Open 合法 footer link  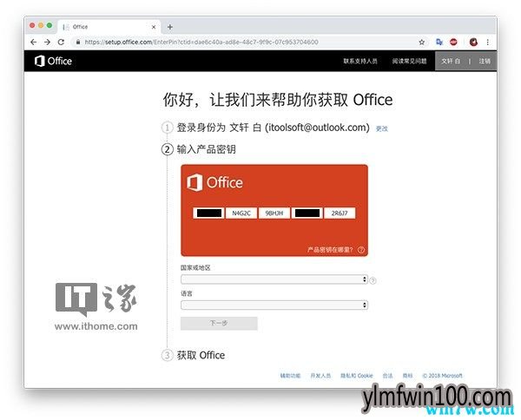[387, 376]
